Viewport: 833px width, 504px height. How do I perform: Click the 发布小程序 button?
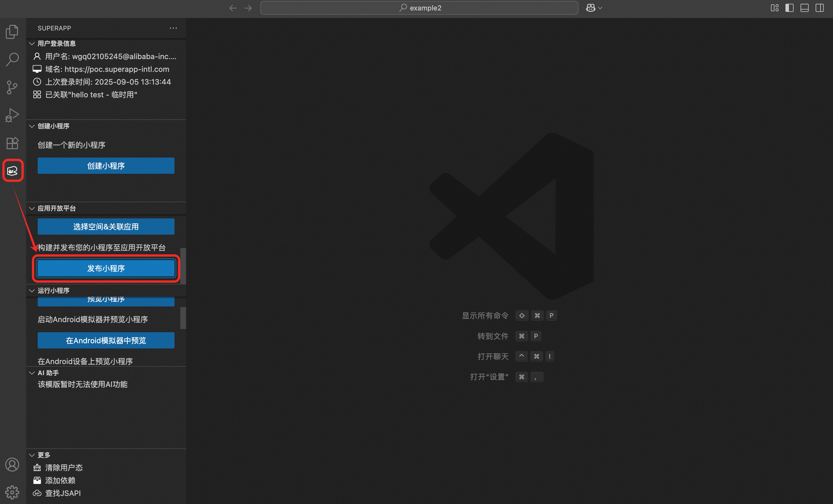tap(106, 269)
